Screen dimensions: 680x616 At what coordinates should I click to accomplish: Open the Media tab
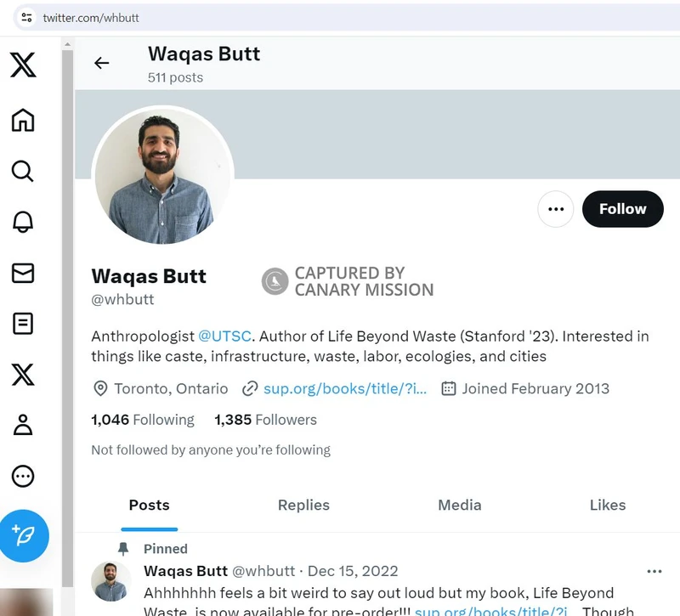(x=459, y=505)
